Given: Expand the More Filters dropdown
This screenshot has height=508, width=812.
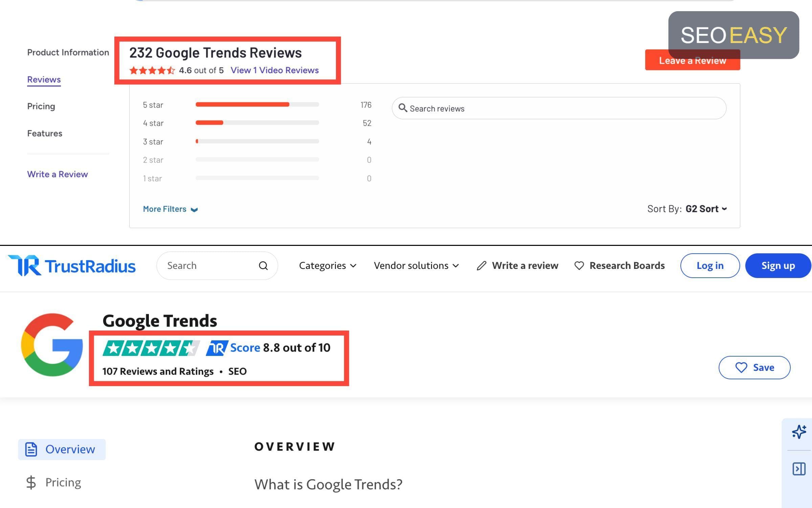Looking at the screenshot, I should (170, 209).
